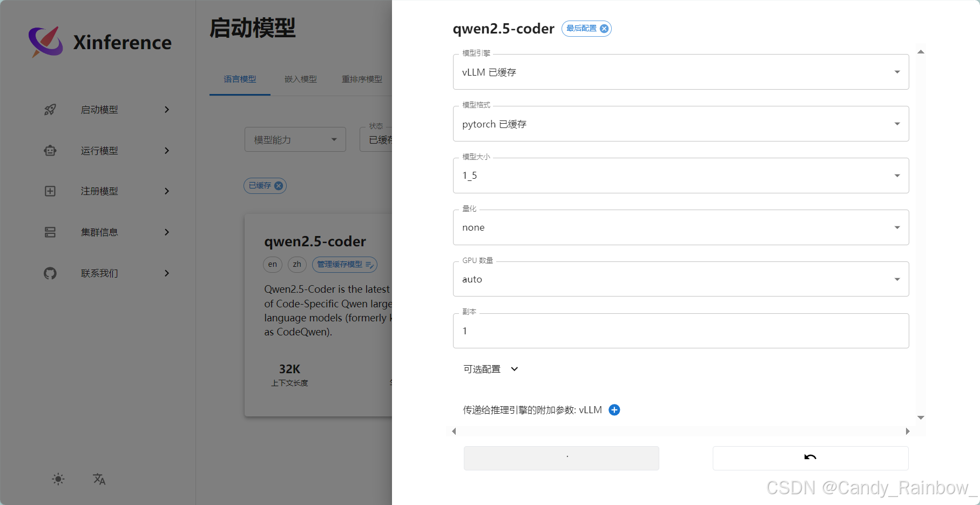This screenshot has height=505, width=980.
Task: Add vLLM extra parameter with plus icon
Action: (x=614, y=410)
